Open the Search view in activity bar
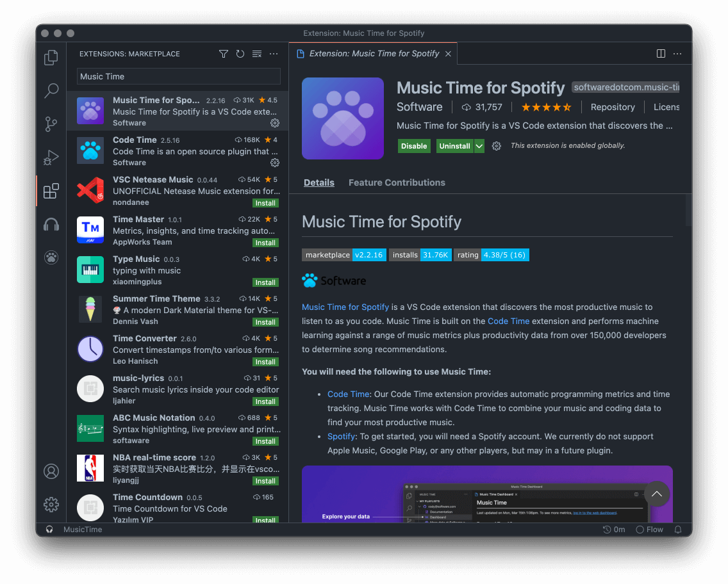This screenshot has height=584, width=728. (51, 91)
